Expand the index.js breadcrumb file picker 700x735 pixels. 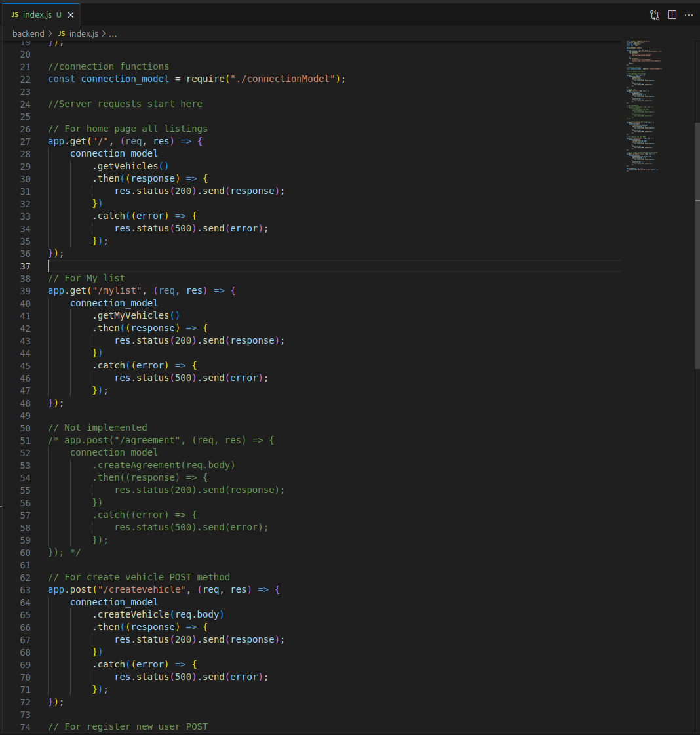pos(83,33)
